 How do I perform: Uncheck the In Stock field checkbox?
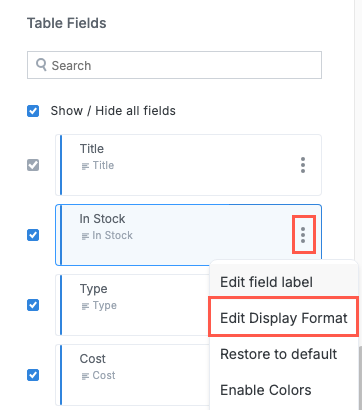[33, 235]
